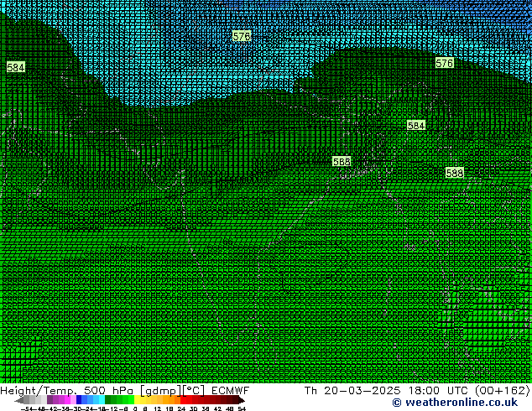The height and width of the screenshot is (411, 532).
Task: Click the legend value 54
Action: coord(242,408)
